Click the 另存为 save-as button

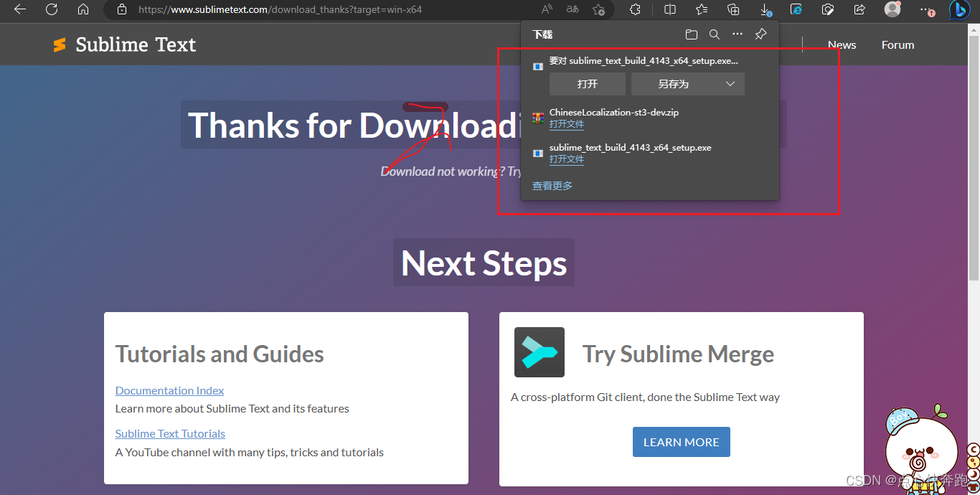pyautogui.click(x=674, y=84)
